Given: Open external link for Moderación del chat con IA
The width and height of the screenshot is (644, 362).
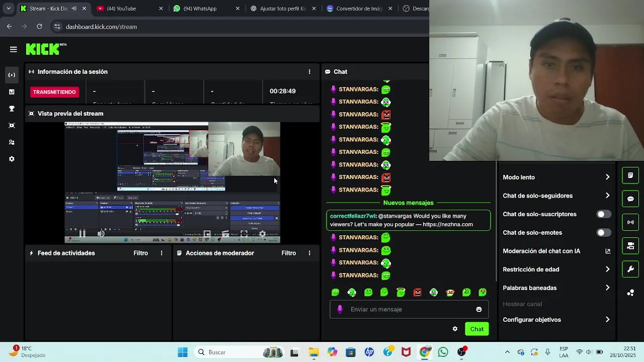Looking at the screenshot, I should [608, 251].
